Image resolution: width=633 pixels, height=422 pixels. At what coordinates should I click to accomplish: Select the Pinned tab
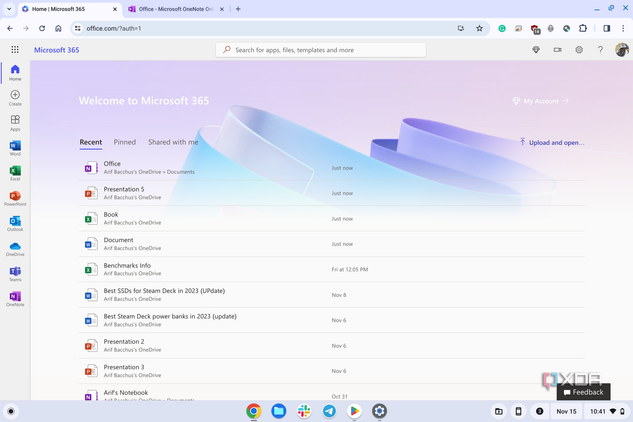124,142
